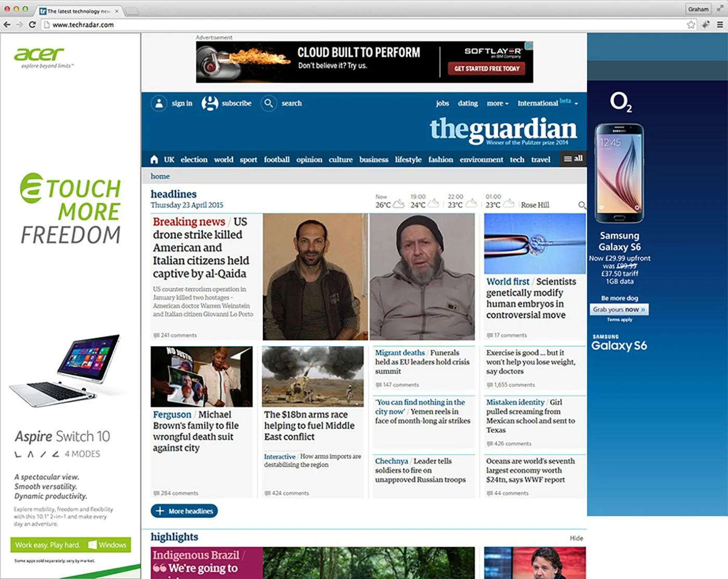Bookmark page with the star icon

point(691,24)
